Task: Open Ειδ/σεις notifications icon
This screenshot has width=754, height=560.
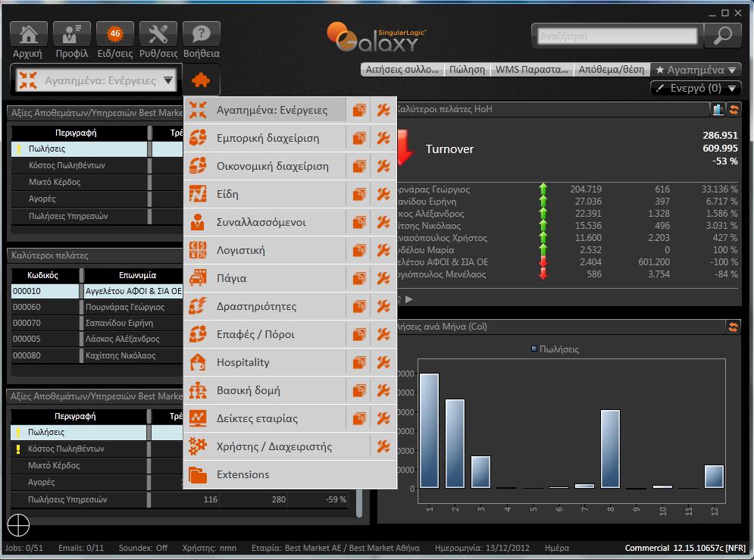Action: pos(115,35)
